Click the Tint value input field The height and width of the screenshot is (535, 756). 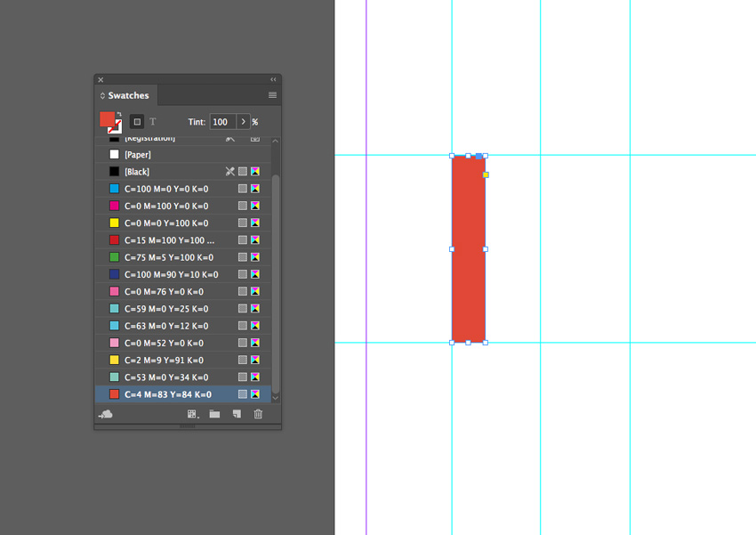(x=221, y=122)
